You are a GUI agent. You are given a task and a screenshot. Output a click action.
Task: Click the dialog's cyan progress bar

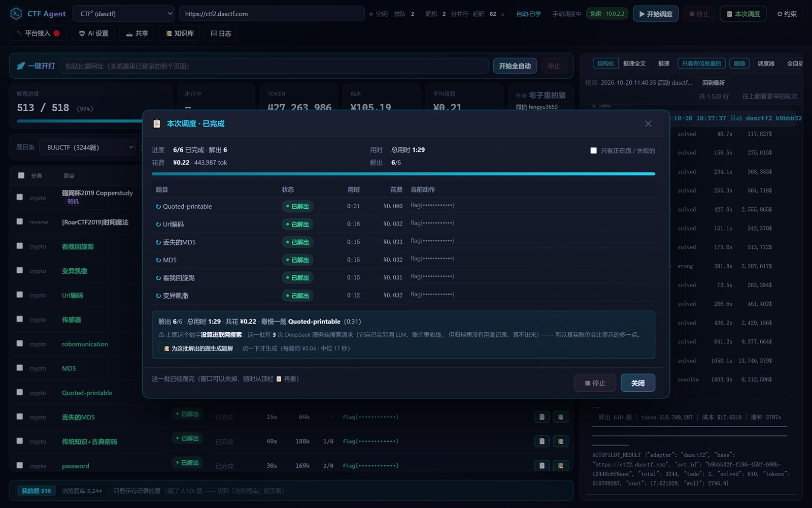tap(403, 174)
